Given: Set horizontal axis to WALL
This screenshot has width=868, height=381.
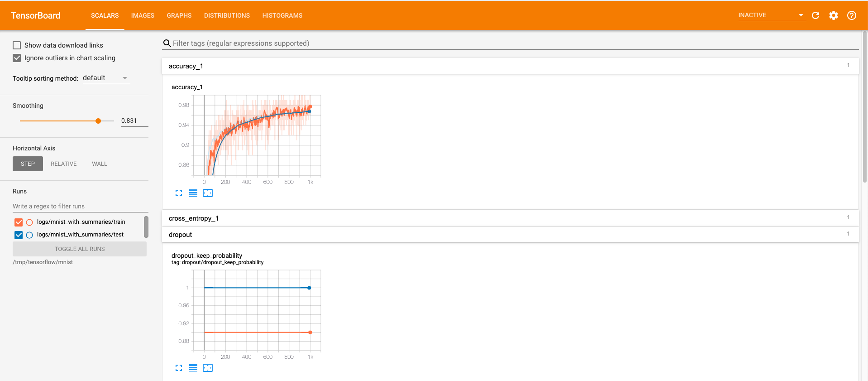Looking at the screenshot, I should (x=100, y=164).
